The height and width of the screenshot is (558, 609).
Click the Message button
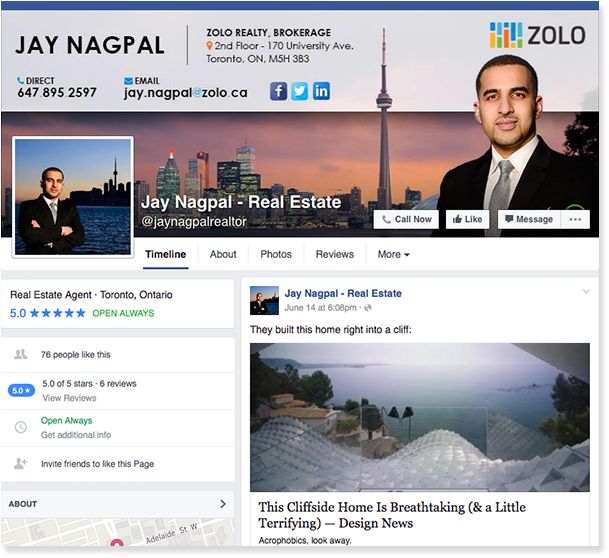tap(529, 219)
